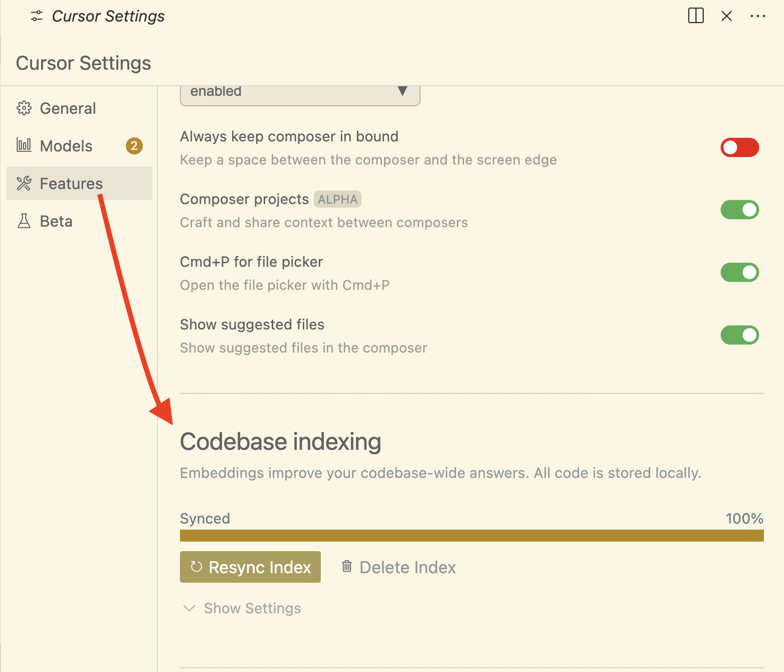
Task: Click the Features tools icon
Action: coord(24,184)
